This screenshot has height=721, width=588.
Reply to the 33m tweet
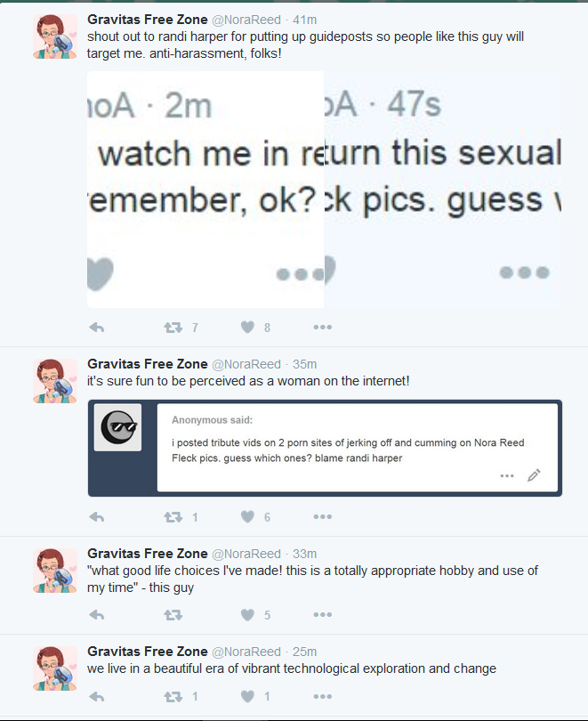pyautogui.click(x=97, y=615)
